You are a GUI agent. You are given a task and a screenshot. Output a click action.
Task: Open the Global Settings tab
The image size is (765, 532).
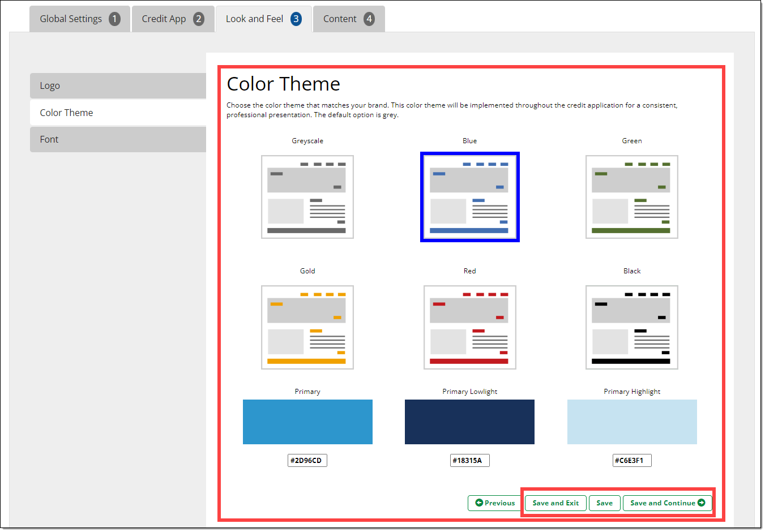[79, 19]
